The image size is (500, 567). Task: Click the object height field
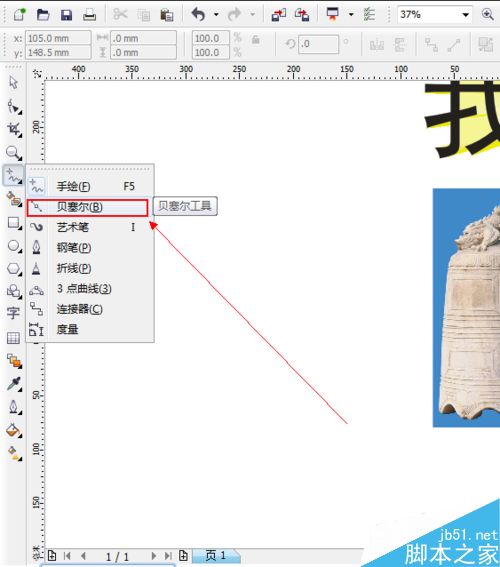tap(143, 52)
